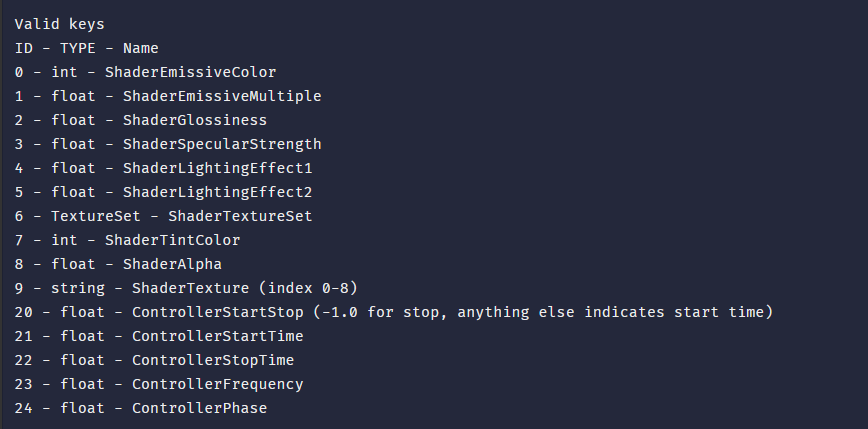Click the ControllerStopTime line
Image resolution: width=868 pixels, height=429 pixels.
[213, 360]
